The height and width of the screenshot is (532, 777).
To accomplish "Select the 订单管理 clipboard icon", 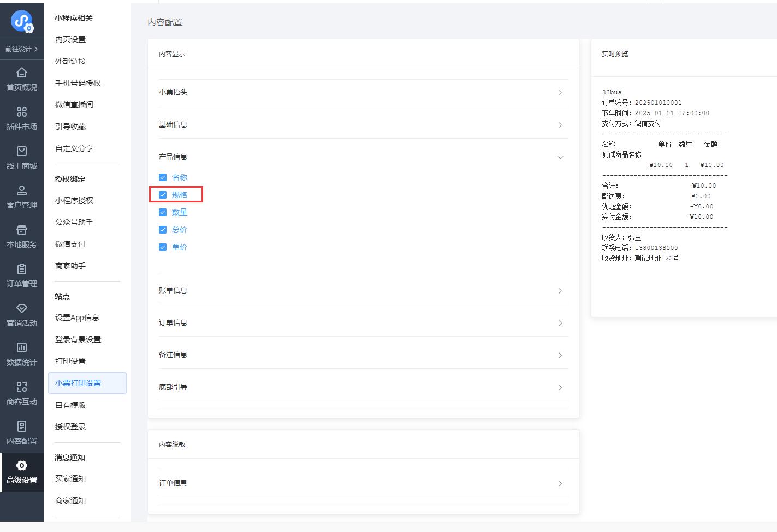I will 22,269.
